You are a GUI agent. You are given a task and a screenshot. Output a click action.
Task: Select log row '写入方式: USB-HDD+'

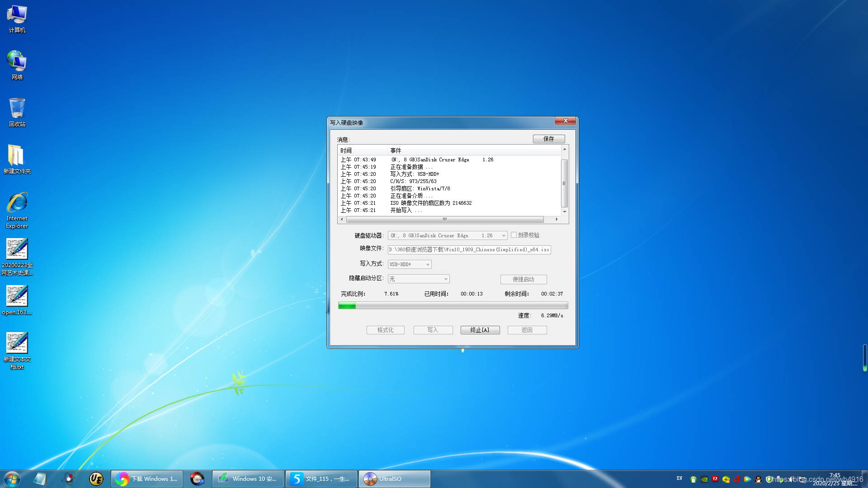point(449,174)
